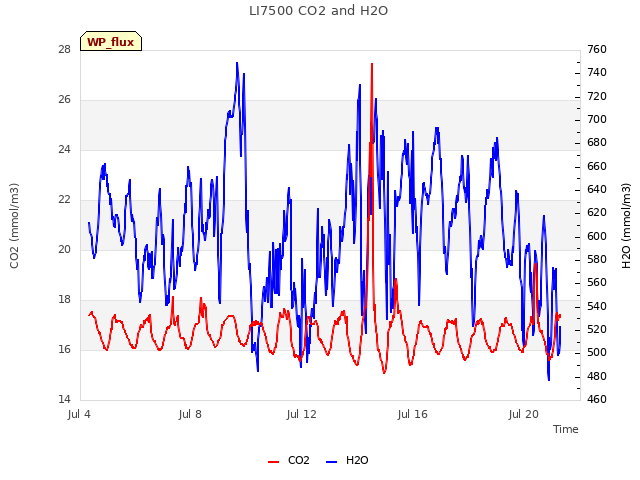Click the 720 tick on H2O axis
Viewport: 640px width, 480px height.
(x=597, y=96)
